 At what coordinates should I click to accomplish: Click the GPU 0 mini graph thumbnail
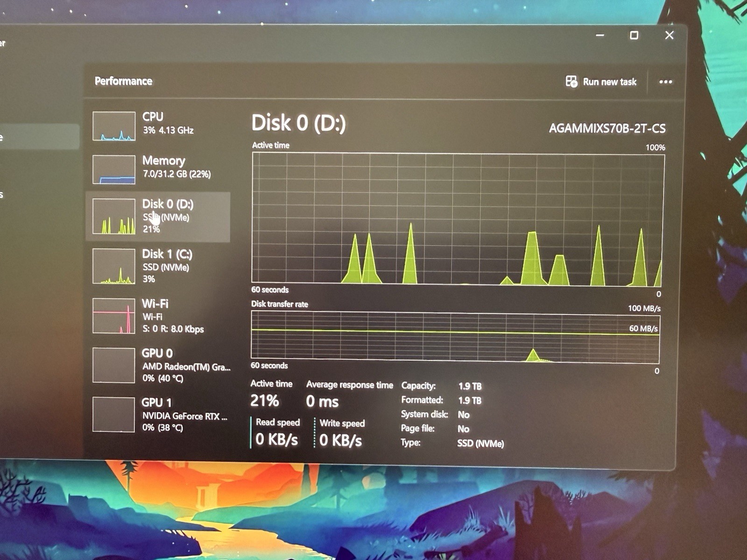pos(114,365)
